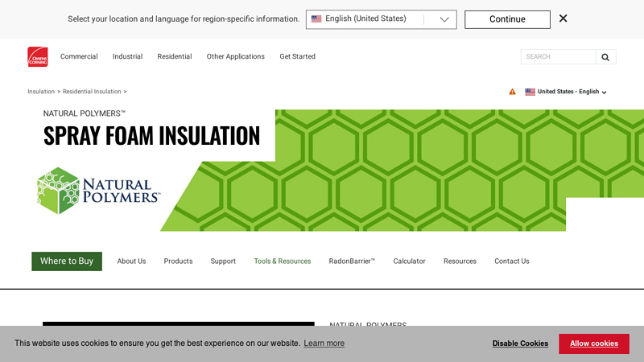Screen dimensions: 644x362
Task: Close the location selection banner
Action: coord(563,19)
